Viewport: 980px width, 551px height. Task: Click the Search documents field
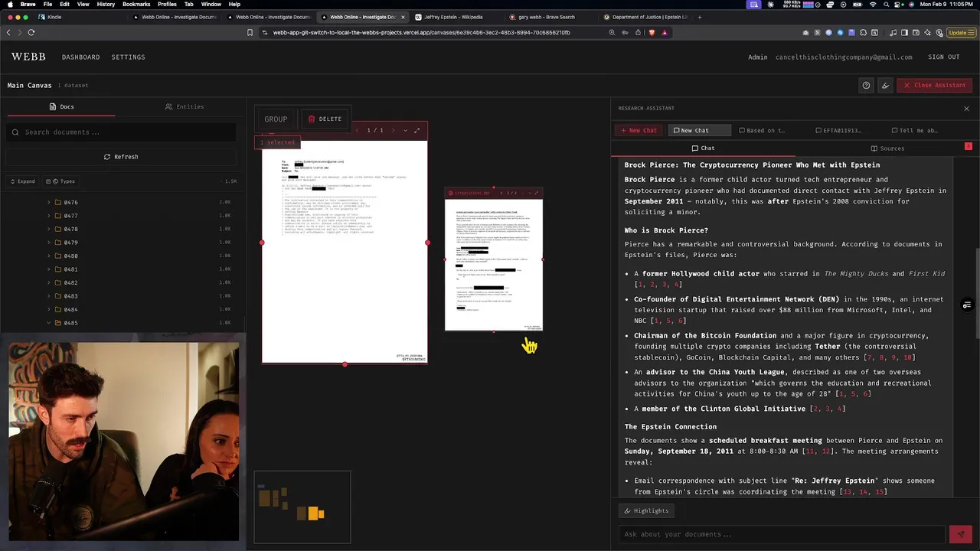point(122,132)
